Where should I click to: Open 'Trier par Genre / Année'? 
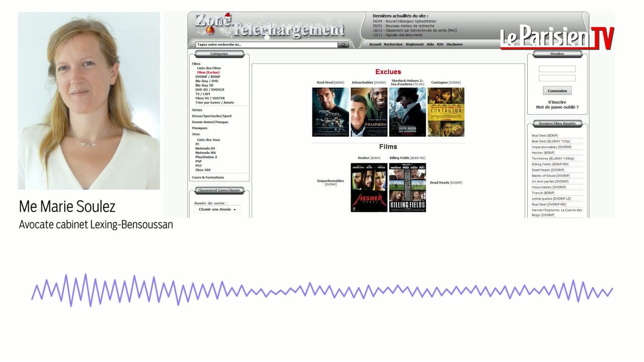pos(215,103)
